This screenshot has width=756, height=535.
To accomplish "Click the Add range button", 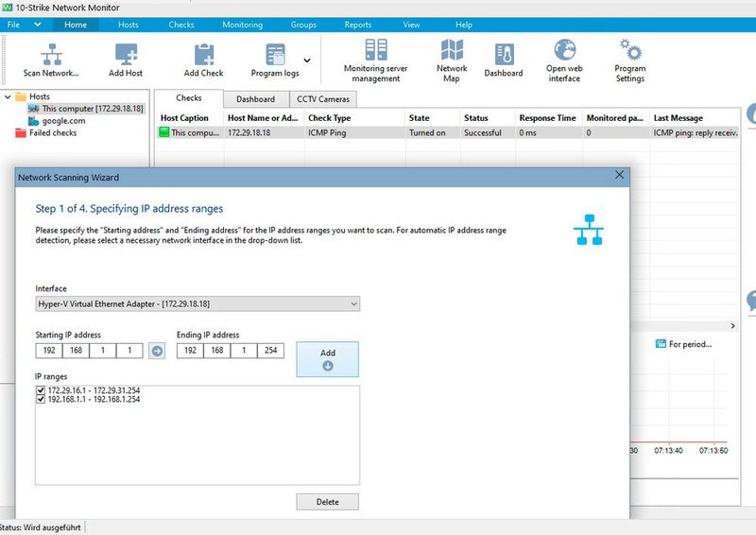I will point(327,359).
